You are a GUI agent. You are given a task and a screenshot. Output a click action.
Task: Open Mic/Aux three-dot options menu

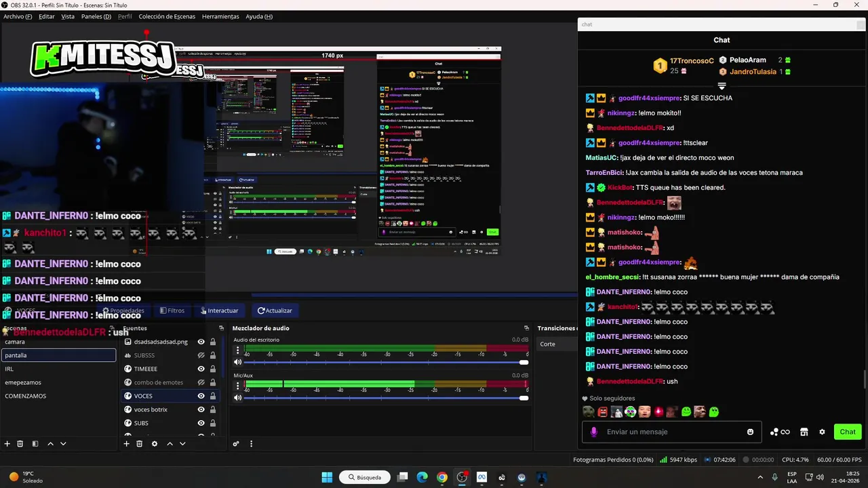pos(237,386)
